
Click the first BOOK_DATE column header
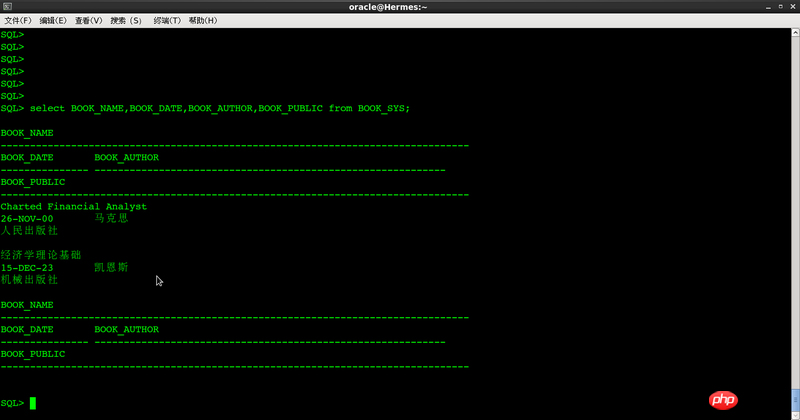tap(27, 157)
